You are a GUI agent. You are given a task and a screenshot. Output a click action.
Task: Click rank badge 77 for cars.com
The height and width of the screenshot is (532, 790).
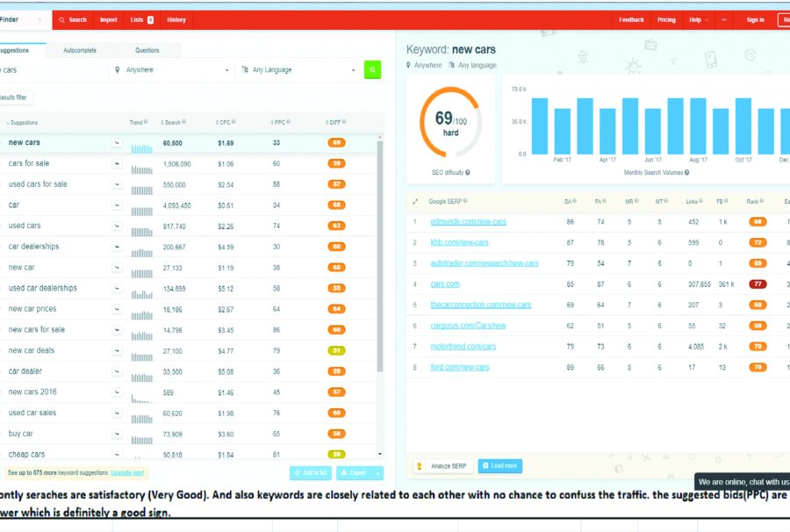click(758, 284)
